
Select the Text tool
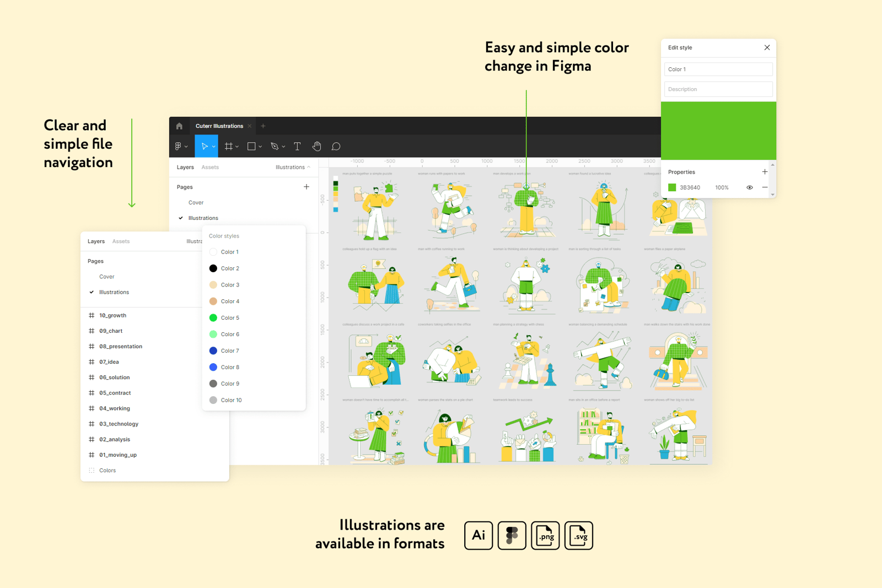pyautogui.click(x=297, y=147)
